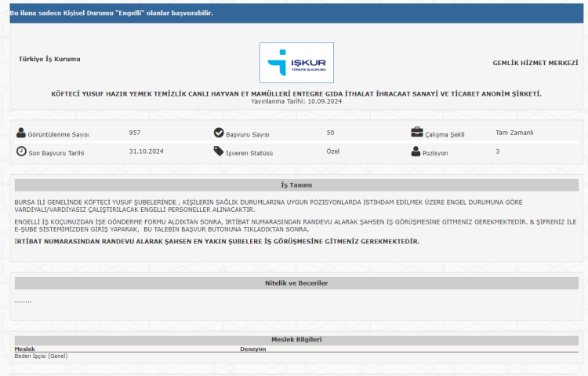588x376 pixels.
Task: Select the Beden İşçisi (Genel) row
Action: 42,356
